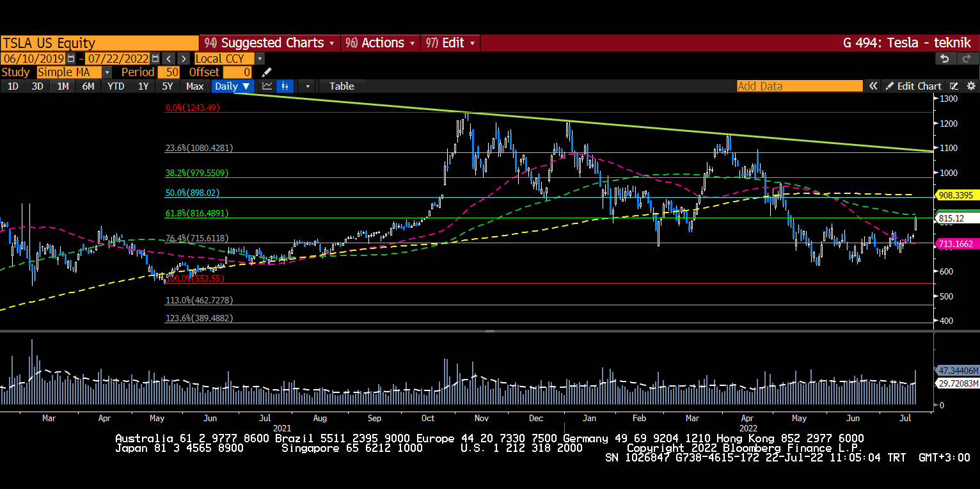980x489 pixels.
Task: Expand the chart type options dropdown arrow
Action: (307, 86)
